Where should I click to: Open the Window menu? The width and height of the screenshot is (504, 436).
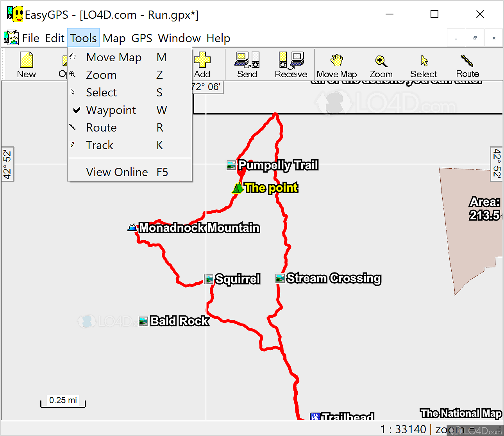point(179,38)
